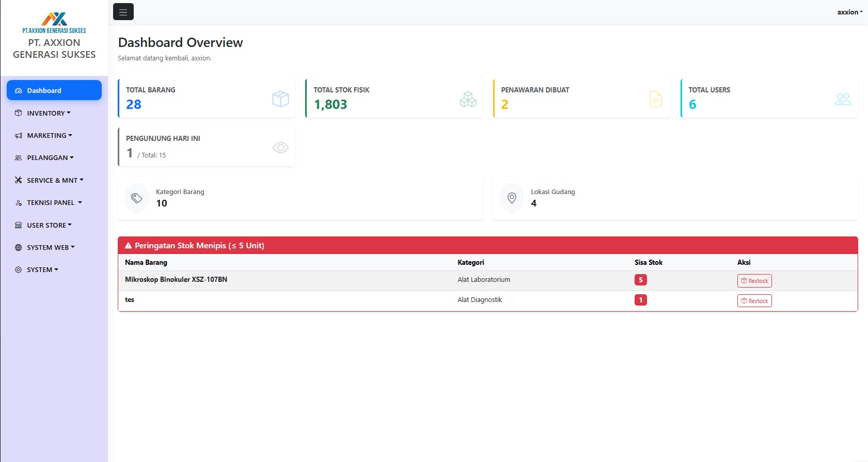Click the Inventory box icon in sidebar
Screen dimensions: 868x462
[x=19, y=113]
